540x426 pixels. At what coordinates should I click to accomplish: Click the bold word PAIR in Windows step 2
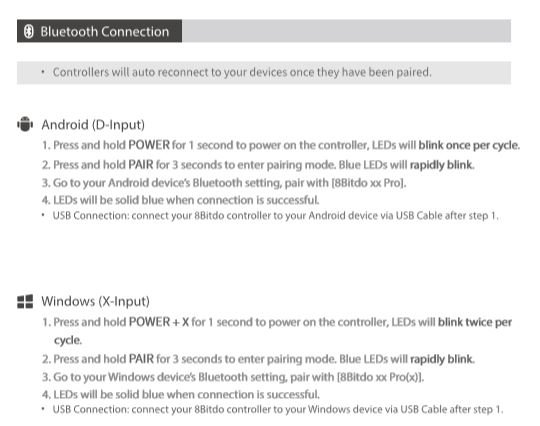click(141, 359)
